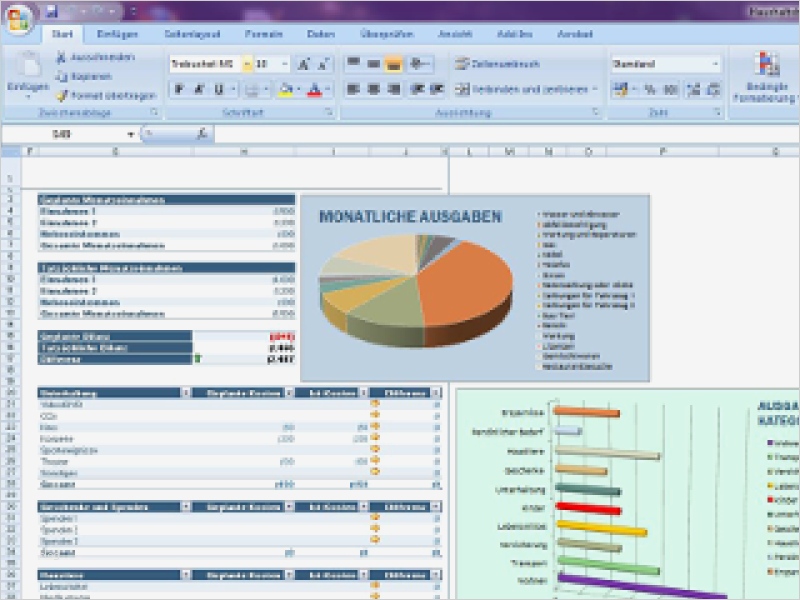This screenshot has width=800, height=600.
Task: Decrease the font size with the small A
Action: pos(323,64)
